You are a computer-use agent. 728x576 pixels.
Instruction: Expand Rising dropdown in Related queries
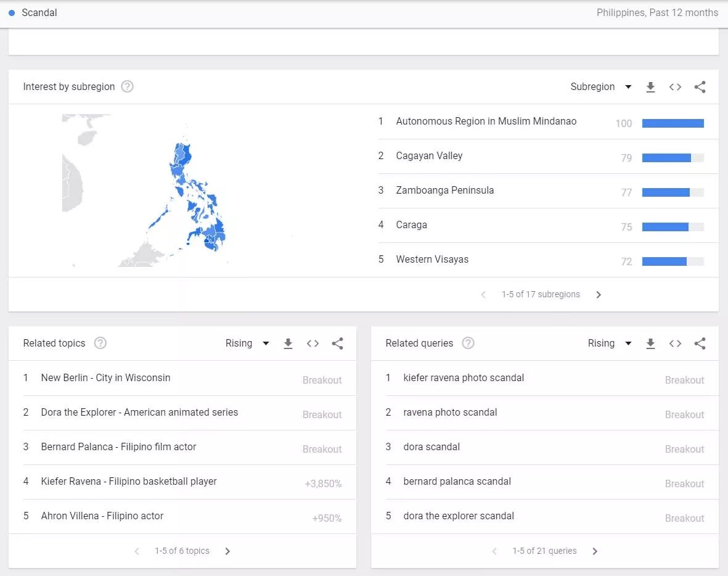click(x=610, y=344)
